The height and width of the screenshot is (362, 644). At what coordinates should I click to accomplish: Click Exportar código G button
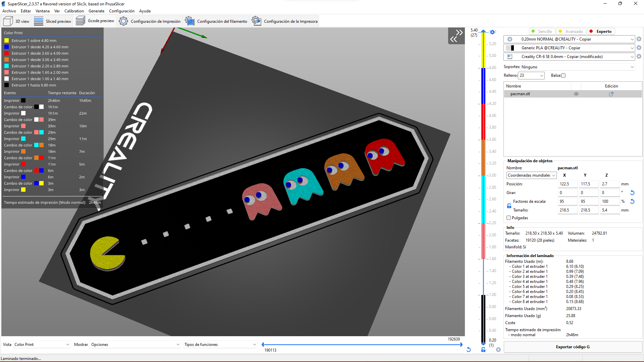click(573, 347)
